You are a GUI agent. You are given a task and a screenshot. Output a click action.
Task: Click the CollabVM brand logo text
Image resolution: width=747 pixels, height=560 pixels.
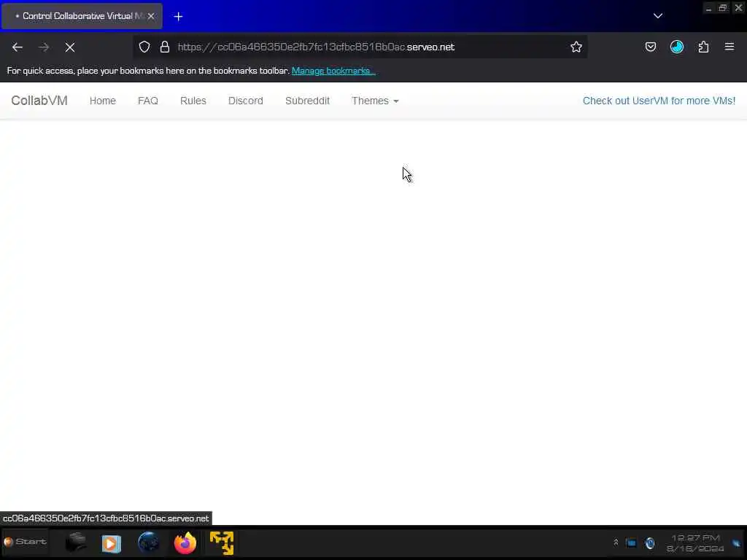[x=39, y=101]
